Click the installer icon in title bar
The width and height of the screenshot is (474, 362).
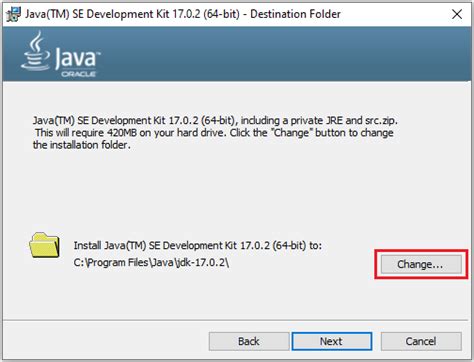click(13, 14)
